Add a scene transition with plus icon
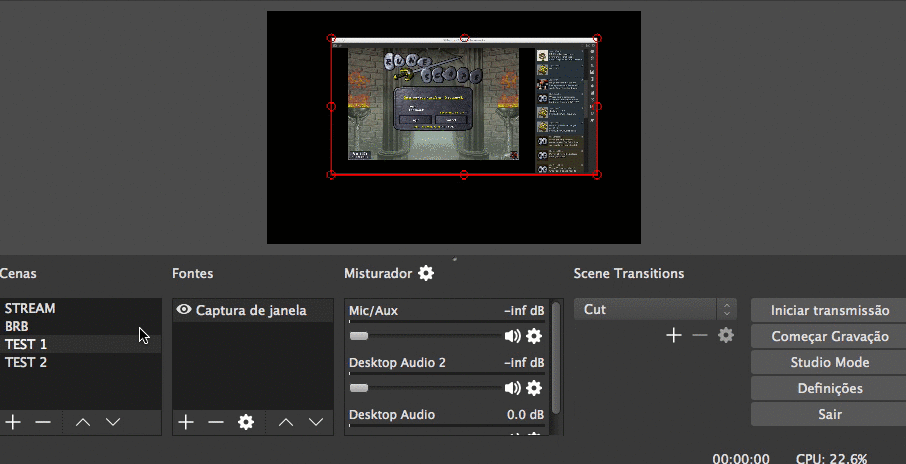The image size is (906, 464). coord(673,335)
